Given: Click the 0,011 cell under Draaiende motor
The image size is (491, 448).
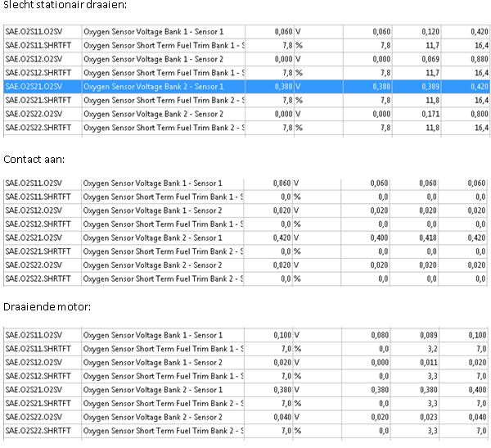Looking at the screenshot, I should pos(428,363).
